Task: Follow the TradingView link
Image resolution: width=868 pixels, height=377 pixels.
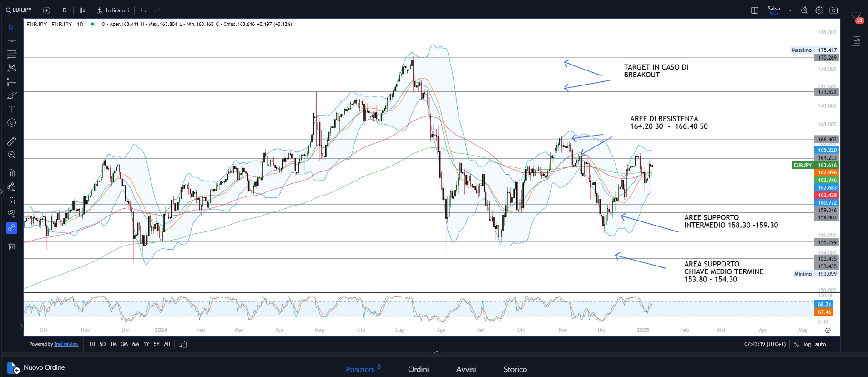Action: [x=66, y=344]
